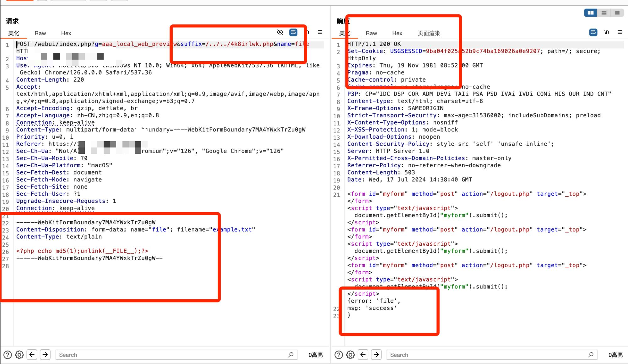Open response panel hamburger menu
628x364 pixels.
pyautogui.click(x=620, y=32)
